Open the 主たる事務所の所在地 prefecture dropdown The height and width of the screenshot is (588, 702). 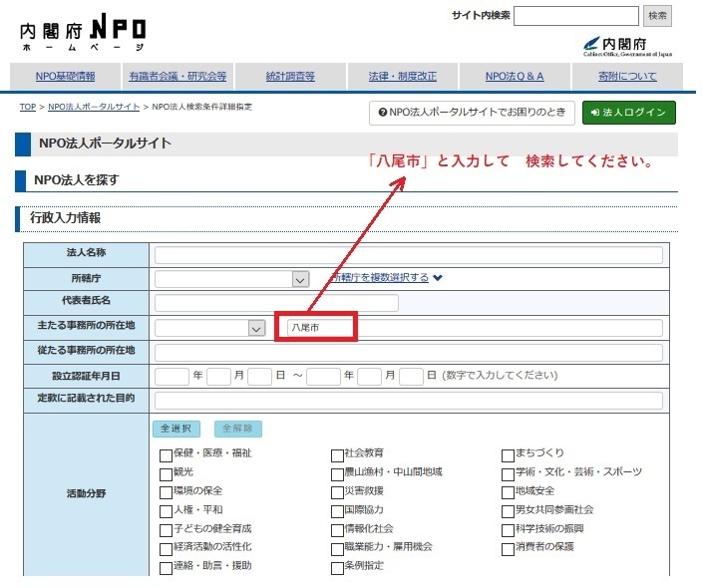(x=210, y=328)
